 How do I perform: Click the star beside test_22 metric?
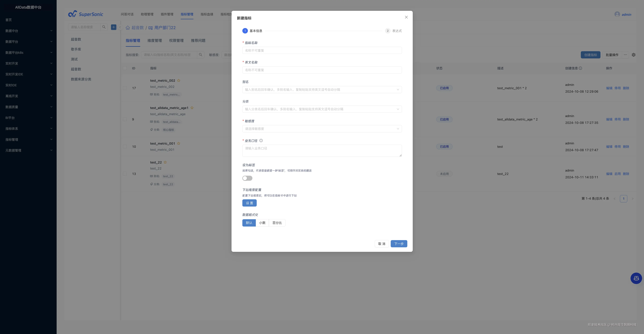[x=165, y=162]
